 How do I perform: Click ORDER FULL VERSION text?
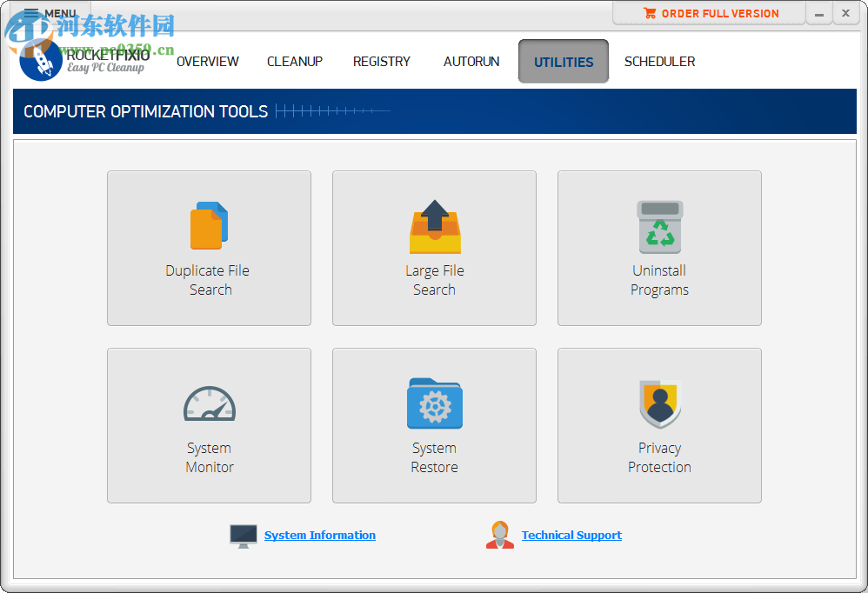point(720,14)
